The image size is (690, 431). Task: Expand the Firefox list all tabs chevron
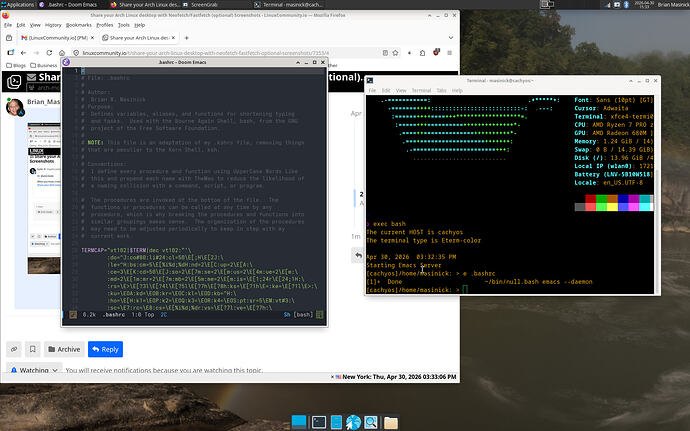tap(451, 38)
